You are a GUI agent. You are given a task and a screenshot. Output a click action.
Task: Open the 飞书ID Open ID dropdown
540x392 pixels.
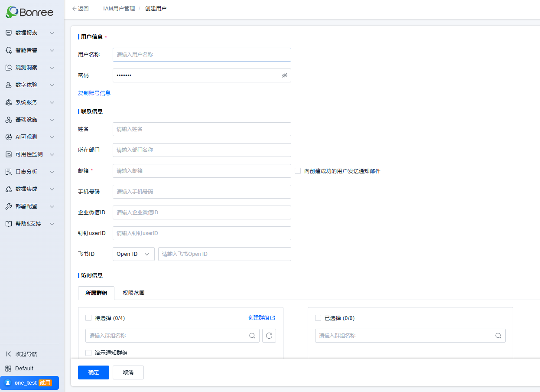[x=133, y=254]
